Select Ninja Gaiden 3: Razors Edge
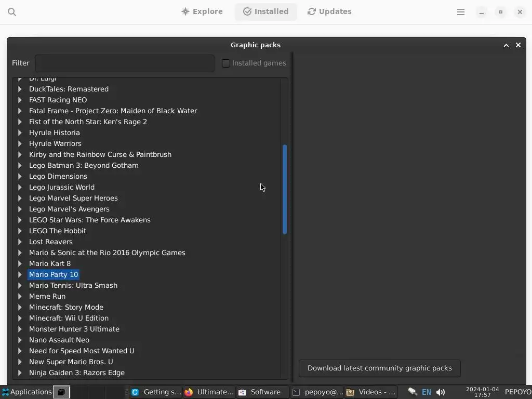The image size is (532, 399). tap(77, 373)
